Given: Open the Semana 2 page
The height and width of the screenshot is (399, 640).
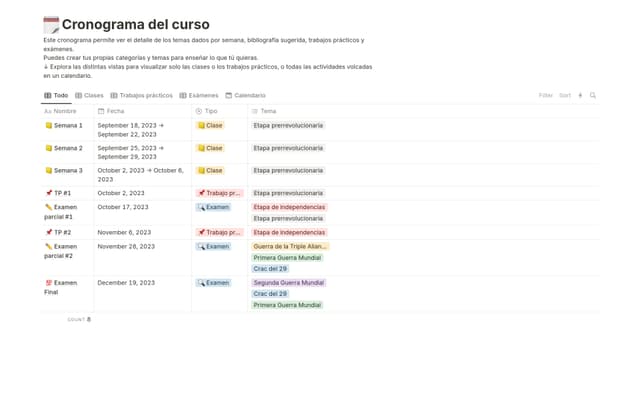Looking at the screenshot, I should pos(68,148).
